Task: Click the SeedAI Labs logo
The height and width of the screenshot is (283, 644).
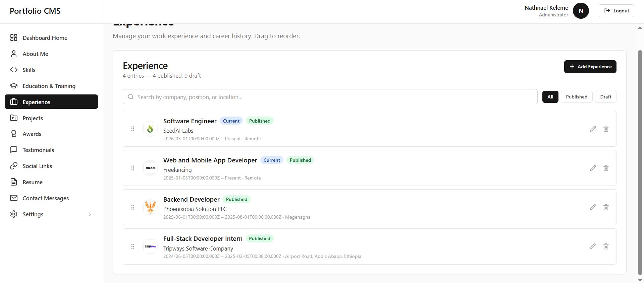Action: point(150,129)
